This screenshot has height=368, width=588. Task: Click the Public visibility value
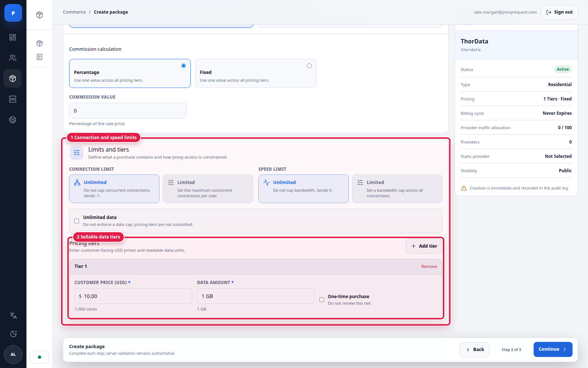tap(565, 171)
